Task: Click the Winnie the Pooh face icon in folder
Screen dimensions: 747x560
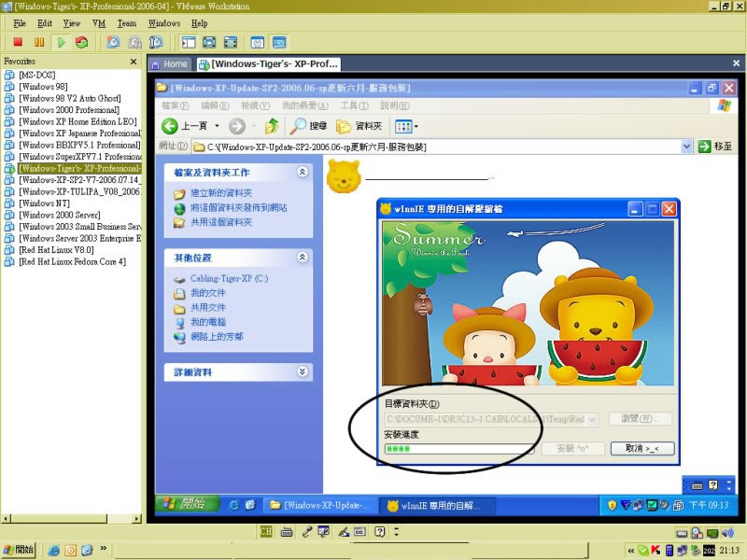Action: click(x=344, y=176)
